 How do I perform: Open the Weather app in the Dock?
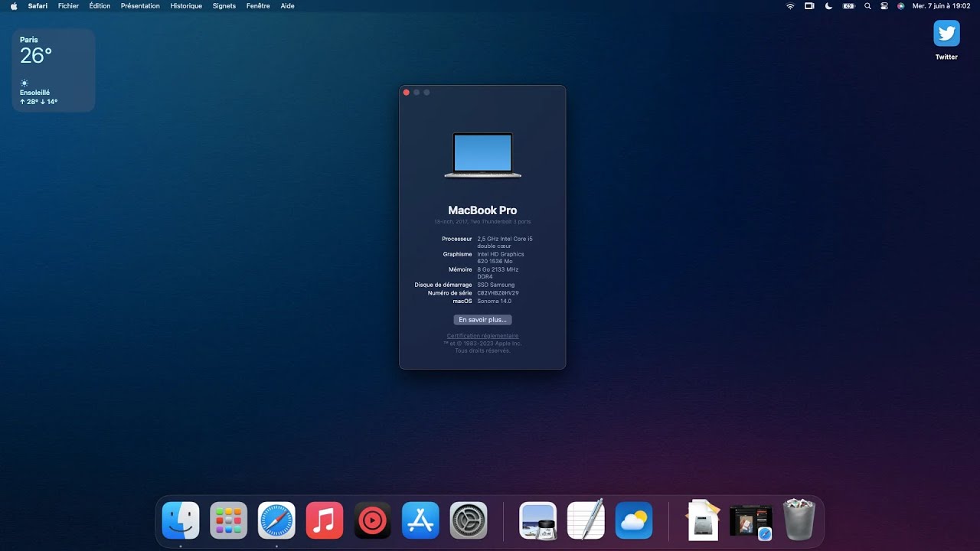tap(634, 520)
